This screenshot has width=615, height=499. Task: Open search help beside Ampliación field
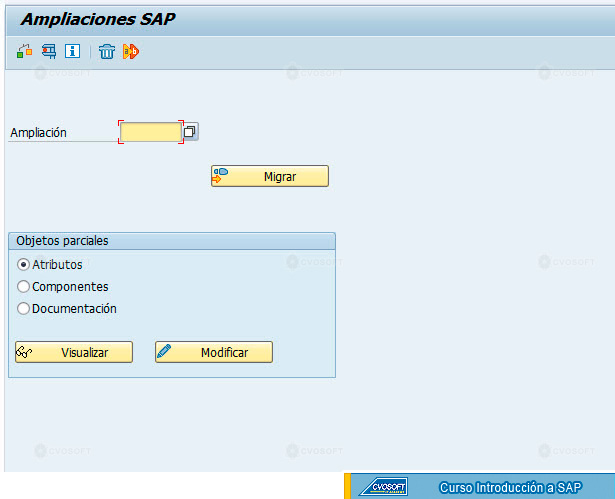pos(190,131)
